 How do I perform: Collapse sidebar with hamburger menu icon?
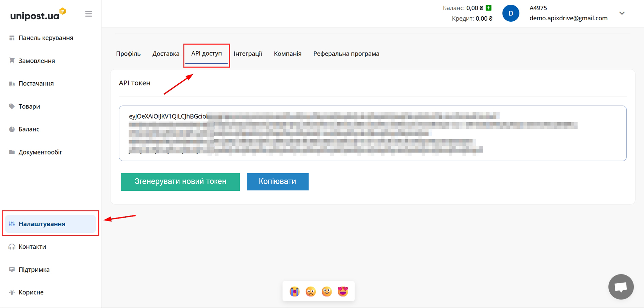click(x=89, y=14)
